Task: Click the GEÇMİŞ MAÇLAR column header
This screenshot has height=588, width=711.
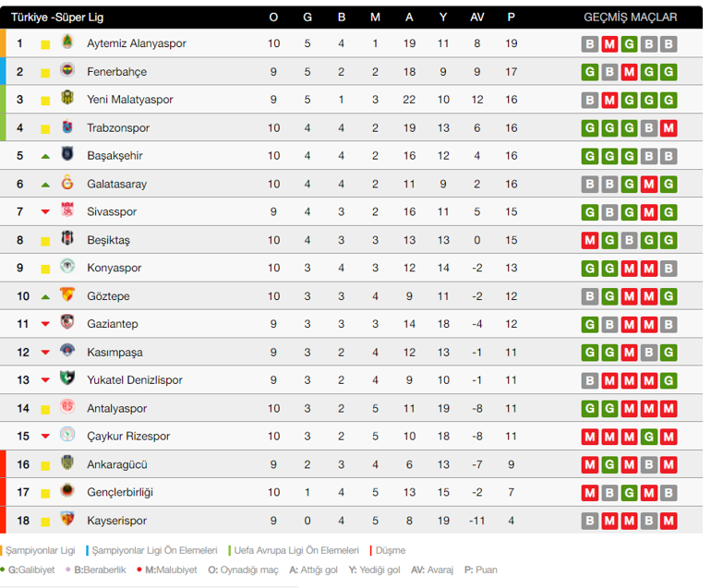Action: (630, 17)
